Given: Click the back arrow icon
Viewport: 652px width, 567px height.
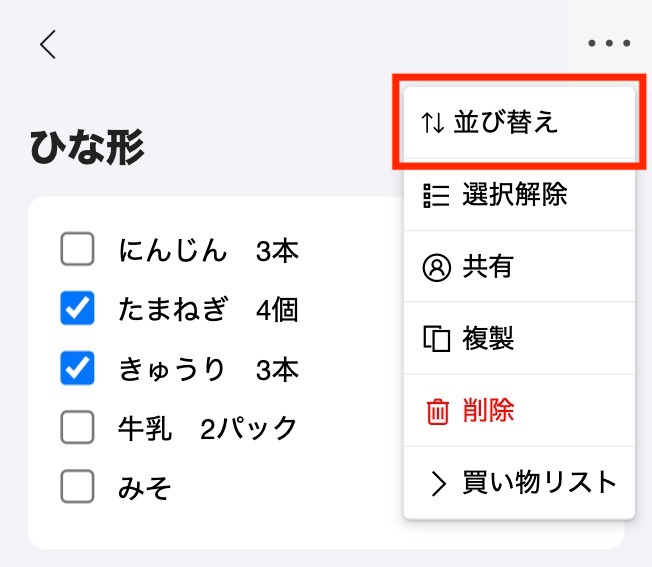Looking at the screenshot, I should click(48, 44).
